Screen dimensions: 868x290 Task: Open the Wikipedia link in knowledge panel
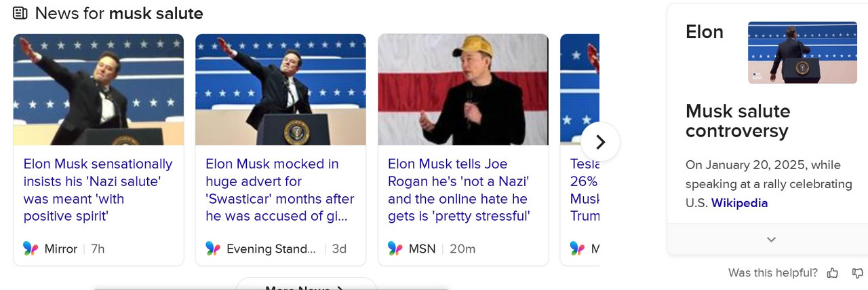point(739,203)
